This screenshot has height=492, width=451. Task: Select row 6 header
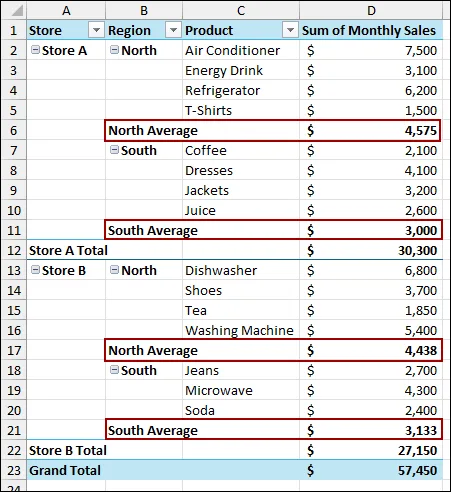(x=14, y=130)
